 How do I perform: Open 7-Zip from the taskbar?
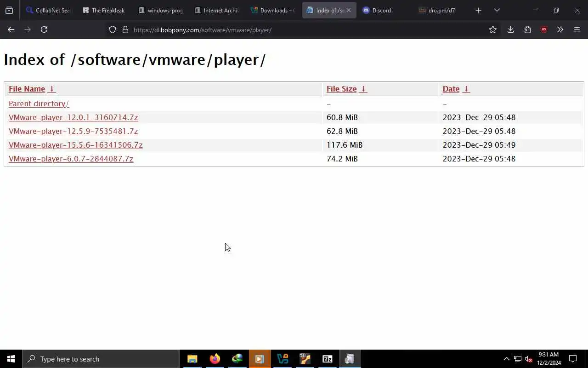[x=327, y=359]
